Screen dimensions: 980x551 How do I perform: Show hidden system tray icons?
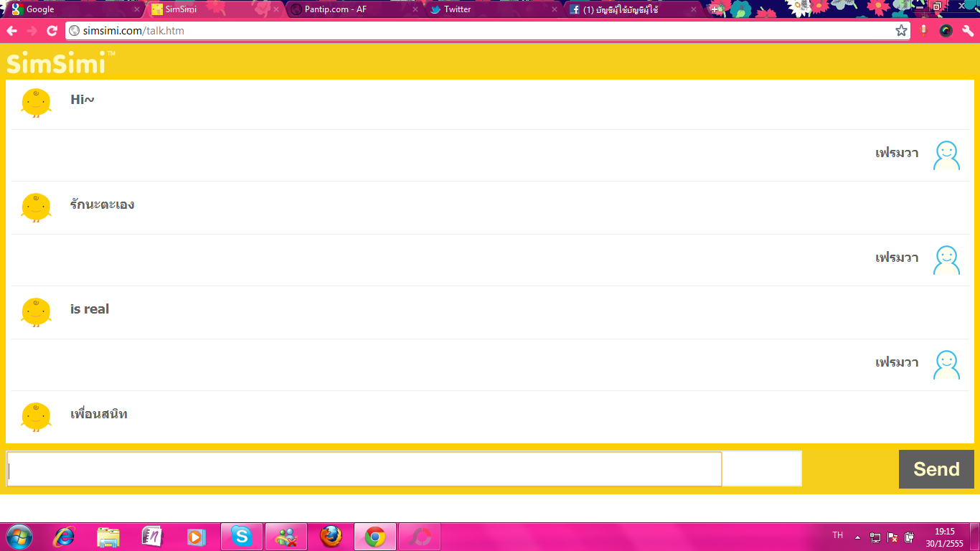tap(857, 537)
